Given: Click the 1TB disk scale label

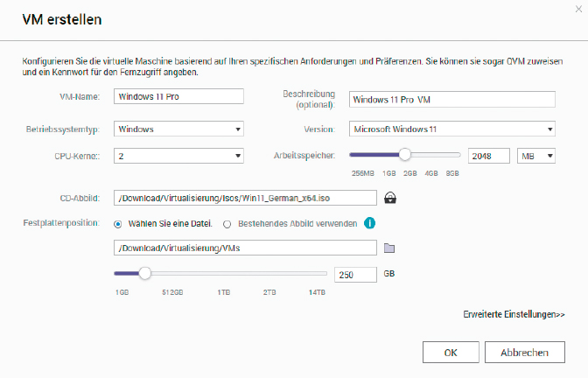Looking at the screenshot, I should [x=223, y=292].
